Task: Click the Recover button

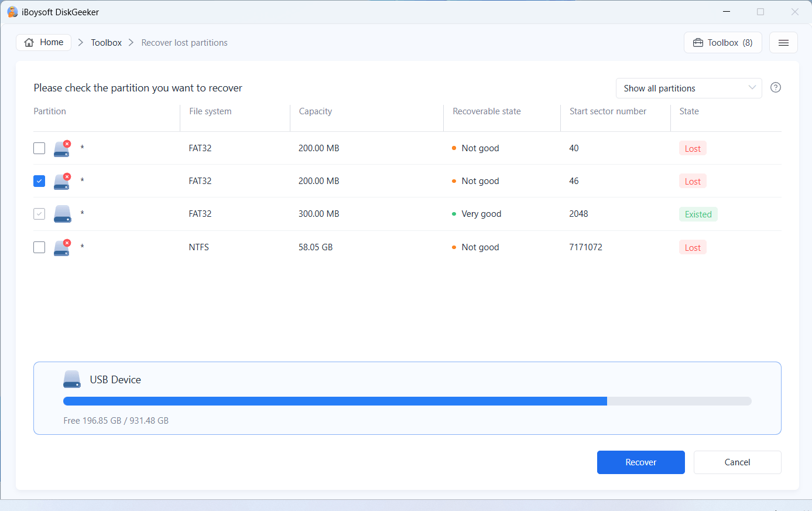Action: point(641,462)
